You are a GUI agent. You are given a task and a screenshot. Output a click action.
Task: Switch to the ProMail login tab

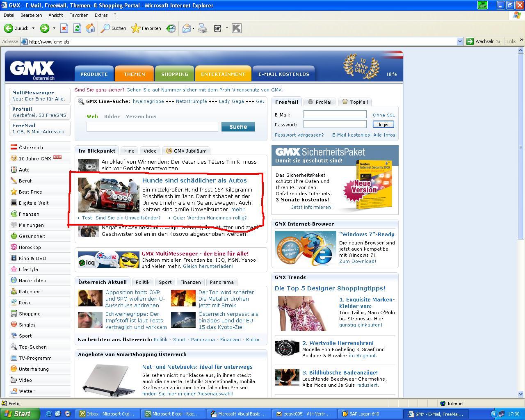(320, 102)
